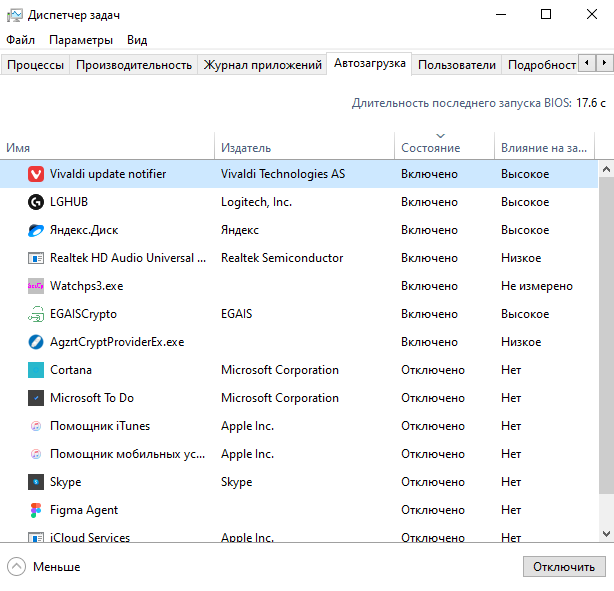Click publisher Vivaldi Technologies AS
The width and height of the screenshot is (614, 591).
[x=283, y=174]
